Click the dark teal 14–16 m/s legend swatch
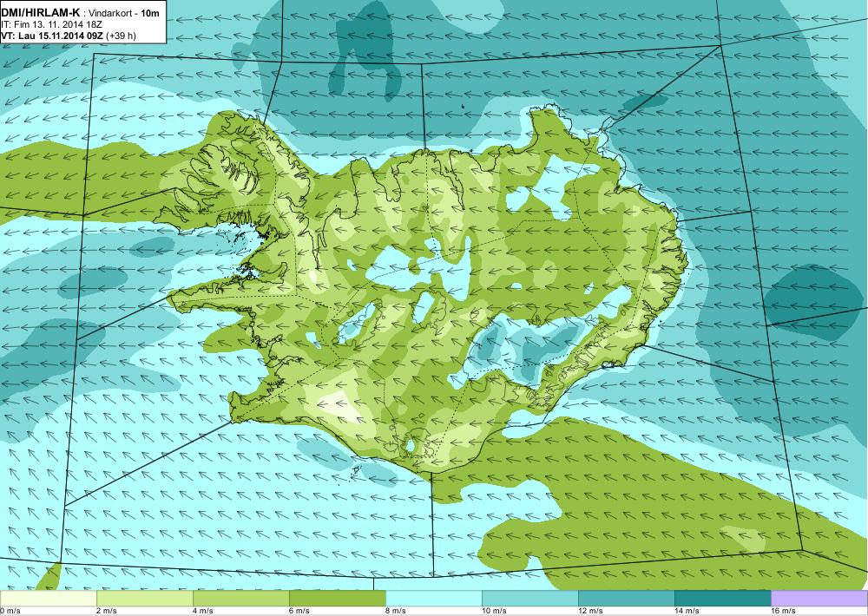Screen dimensions: 868x616 point(722,599)
